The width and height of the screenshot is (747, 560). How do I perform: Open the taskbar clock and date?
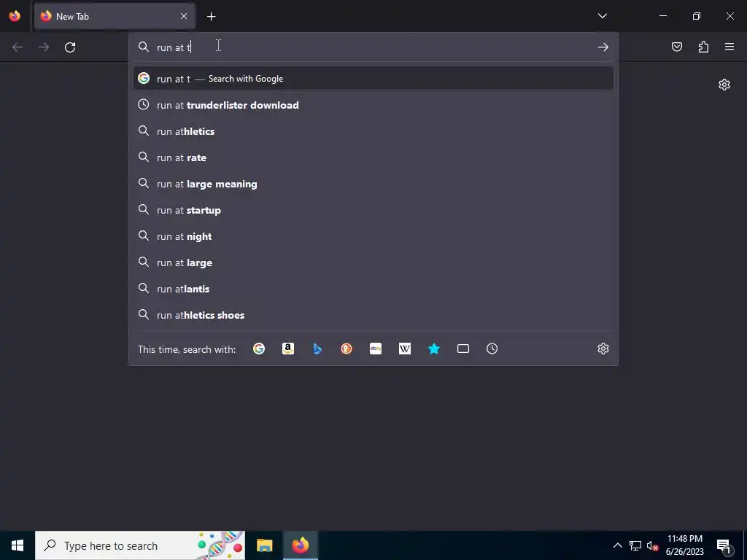pos(684,545)
